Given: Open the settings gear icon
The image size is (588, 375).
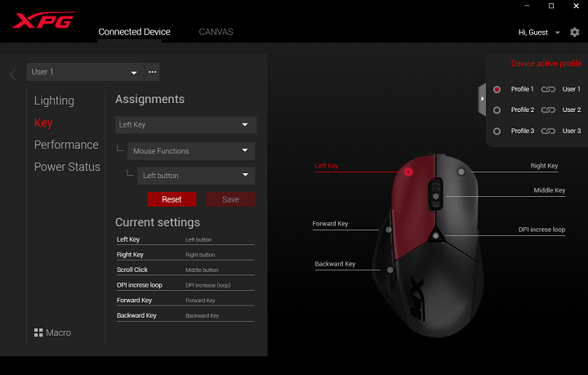Looking at the screenshot, I should (574, 32).
